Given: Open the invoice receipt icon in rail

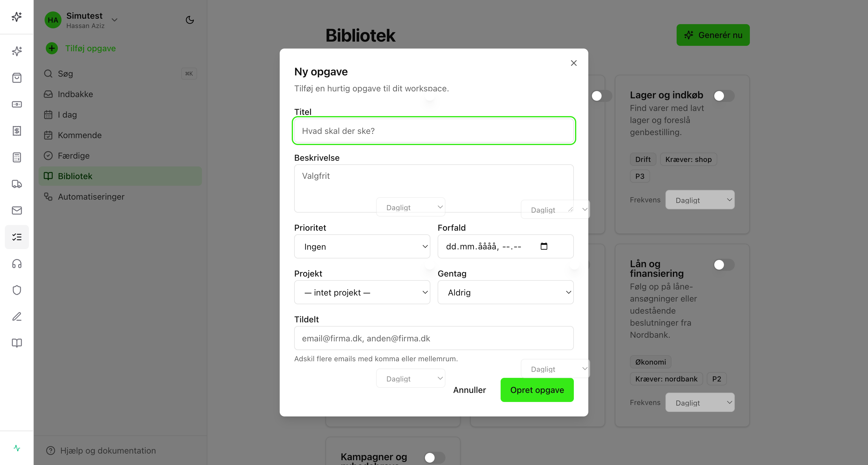Looking at the screenshot, I should point(17,131).
